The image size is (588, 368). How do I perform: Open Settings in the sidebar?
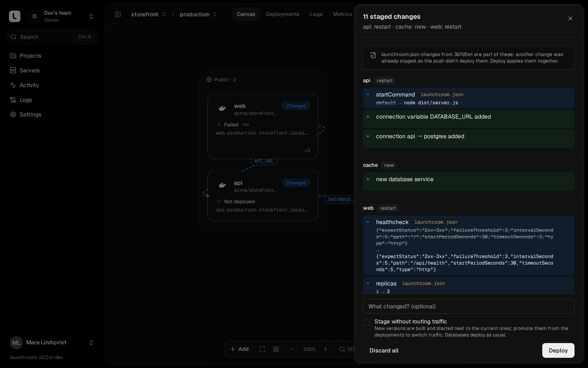coord(52,114)
